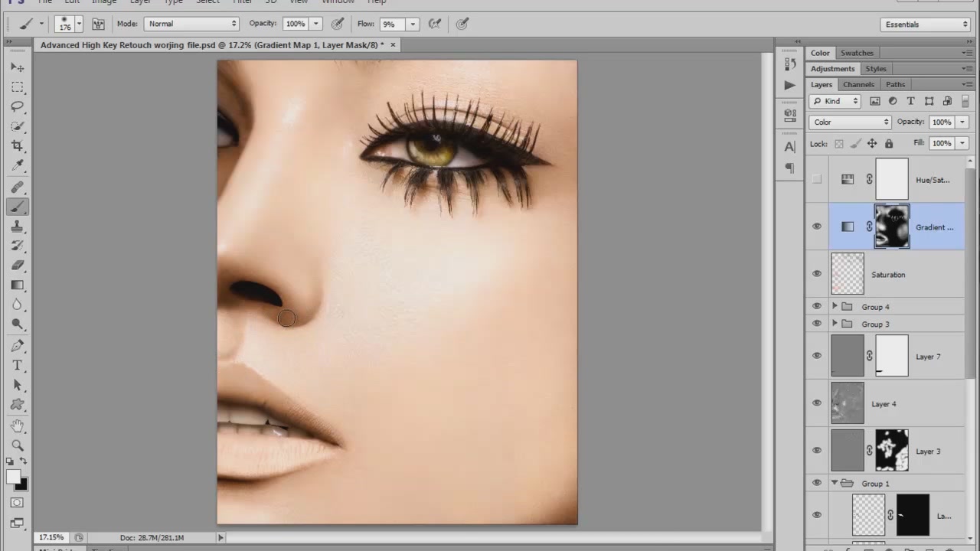
Task: Switch to the Channels tab
Action: point(858,84)
